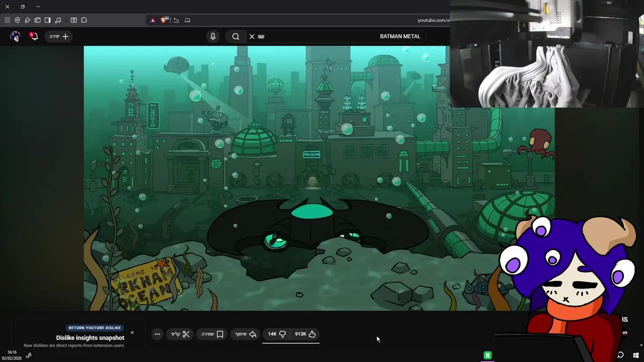Open the YouTube account avatar
The height and width of the screenshot is (362, 644).
15,36
